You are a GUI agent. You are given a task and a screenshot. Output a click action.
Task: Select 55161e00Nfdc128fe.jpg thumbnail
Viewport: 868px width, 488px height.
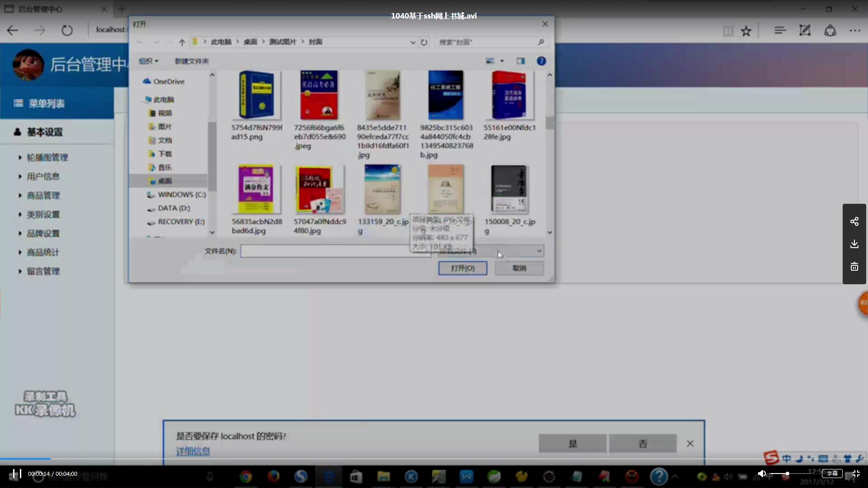[x=509, y=95]
